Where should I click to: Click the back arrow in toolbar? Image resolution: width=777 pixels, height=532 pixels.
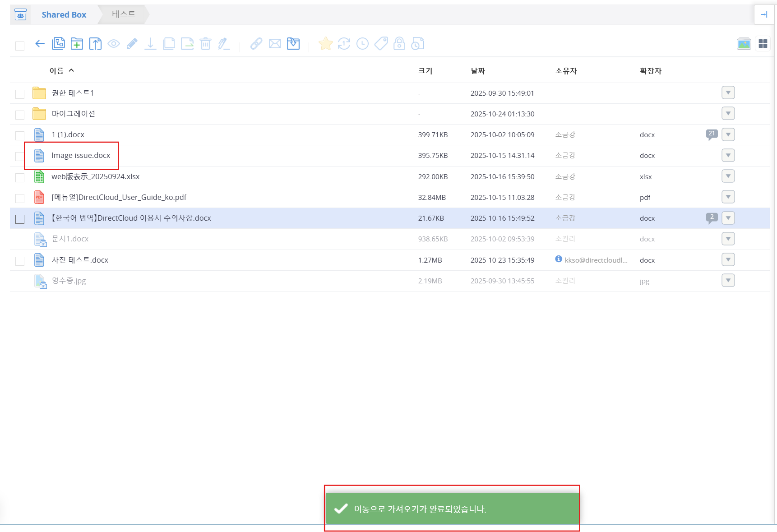40,44
